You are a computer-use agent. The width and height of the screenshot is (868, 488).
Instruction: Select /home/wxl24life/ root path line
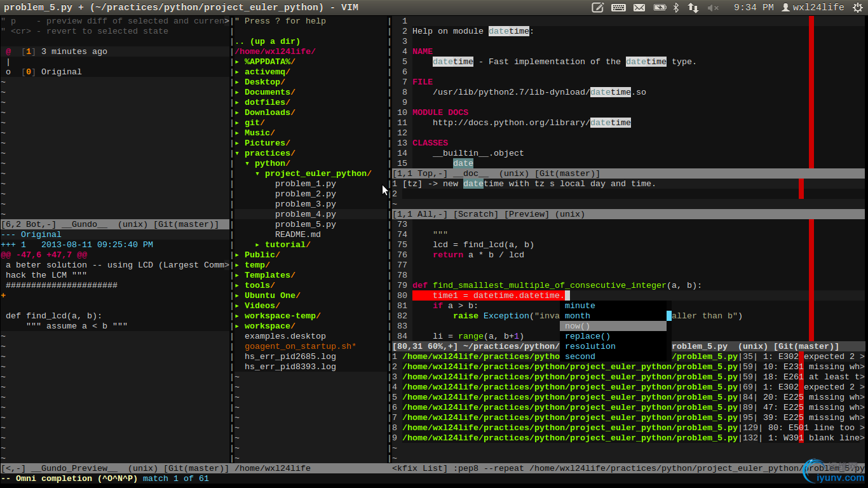(x=275, y=51)
